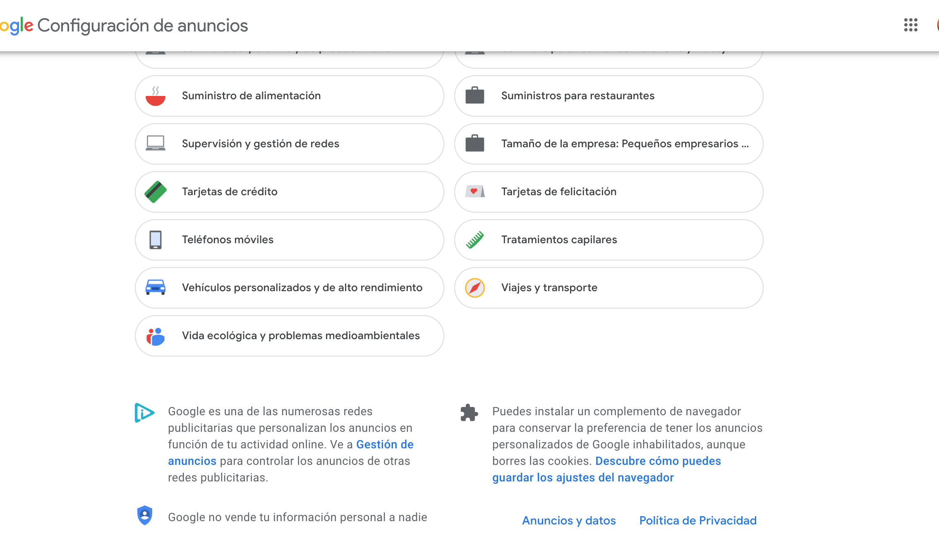Viewport: 939px width, 560px height.
Task: Click the green comb icon
Action: [475, 240]
